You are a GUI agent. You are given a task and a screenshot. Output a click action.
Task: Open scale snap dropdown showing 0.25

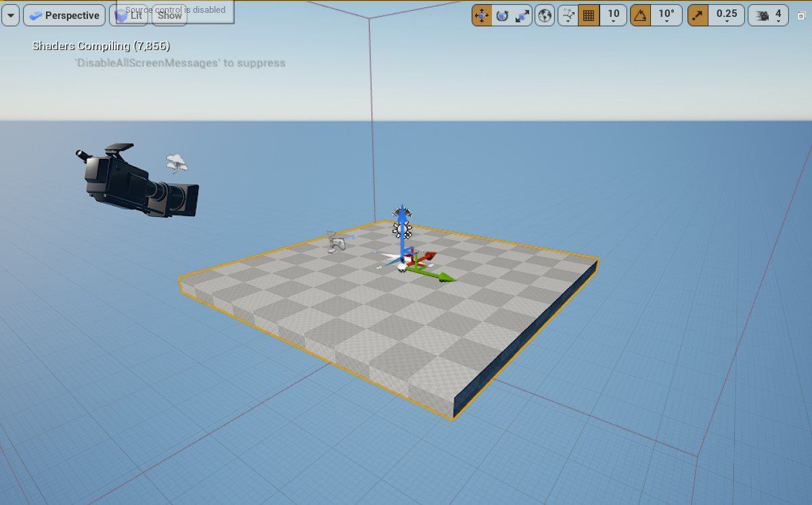[726, 16]
